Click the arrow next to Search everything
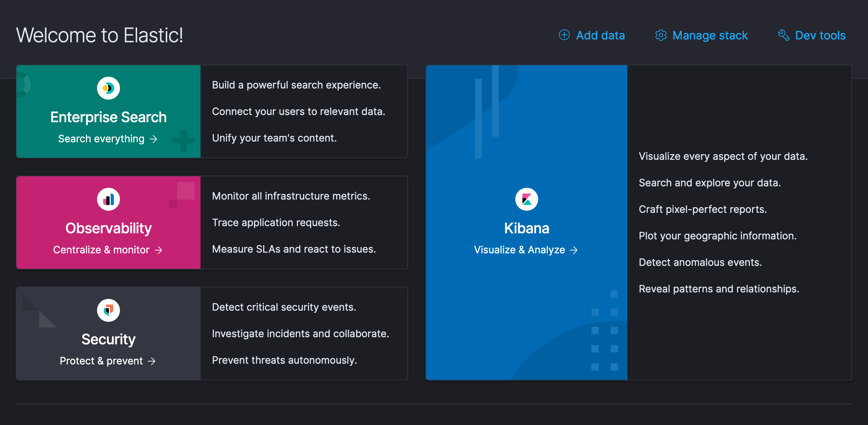 [154, 139]
